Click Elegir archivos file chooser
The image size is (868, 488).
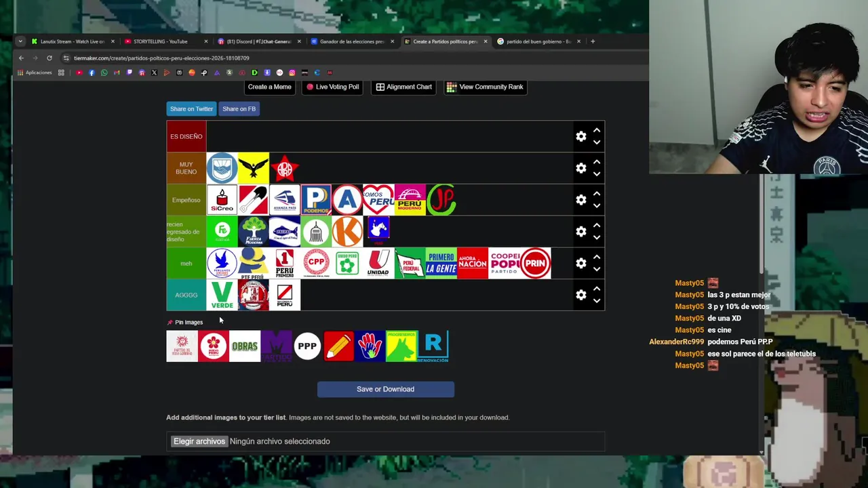[x=199, y=441]
